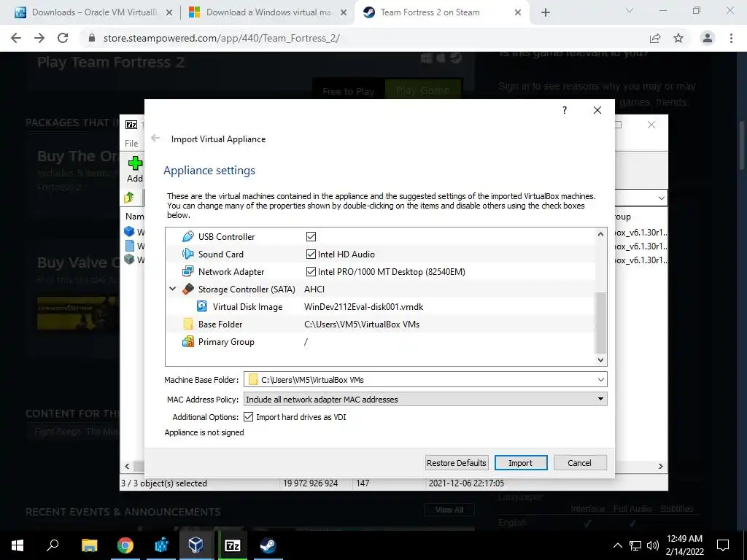Click browser back arrow
The width and height of the screenshot is (747, 560).
pyautogui.click(x=16, y=38)
